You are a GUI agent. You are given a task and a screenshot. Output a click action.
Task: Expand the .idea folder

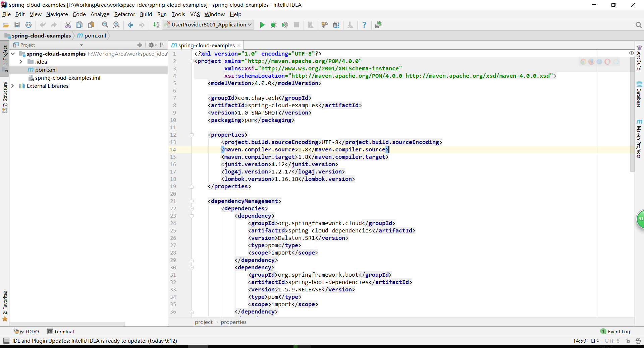[21, 62]
